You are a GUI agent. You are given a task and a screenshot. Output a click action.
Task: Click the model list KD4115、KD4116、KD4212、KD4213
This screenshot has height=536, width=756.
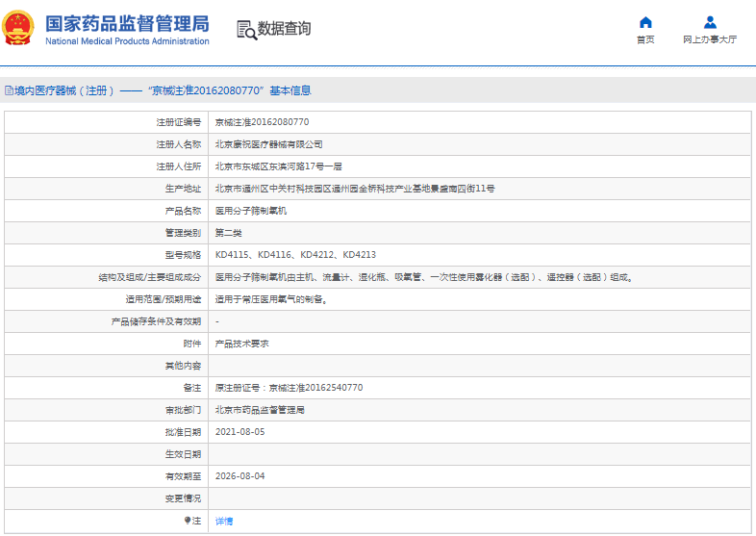click(x=295, y=255)
